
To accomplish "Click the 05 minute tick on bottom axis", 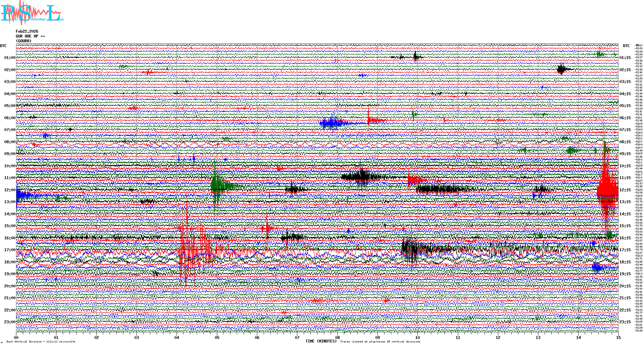I will [x=217, y=337].
